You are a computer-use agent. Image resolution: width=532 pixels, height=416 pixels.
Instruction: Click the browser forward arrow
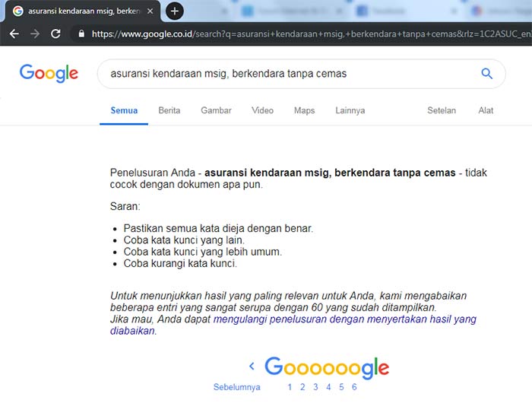click(x=35, y=33)
